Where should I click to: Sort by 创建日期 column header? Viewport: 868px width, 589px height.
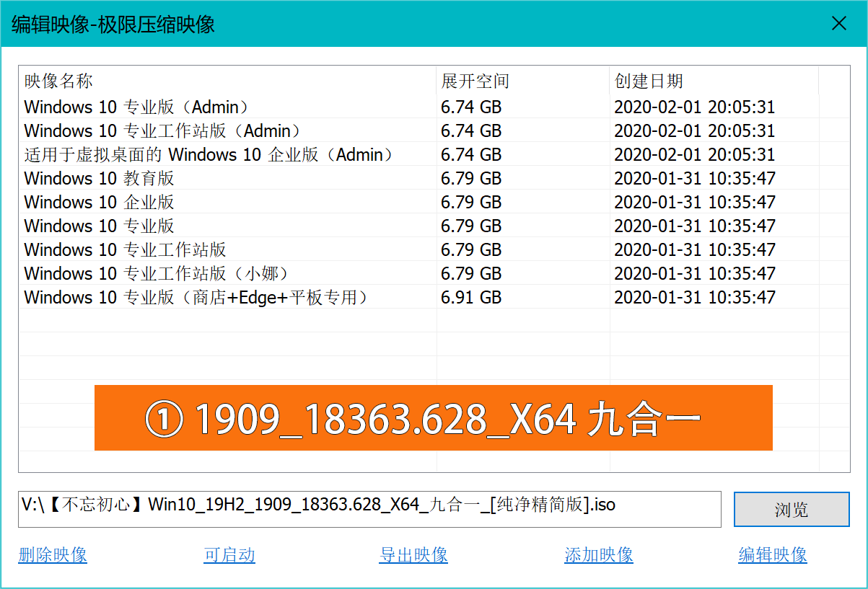coord(649,81)
